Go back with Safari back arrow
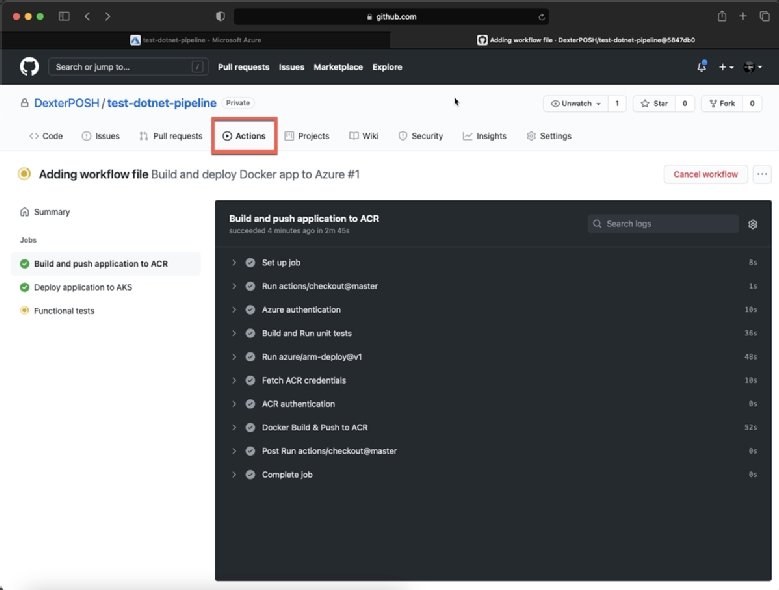This screenshot has width=779, height=590. tap(87, 16)
